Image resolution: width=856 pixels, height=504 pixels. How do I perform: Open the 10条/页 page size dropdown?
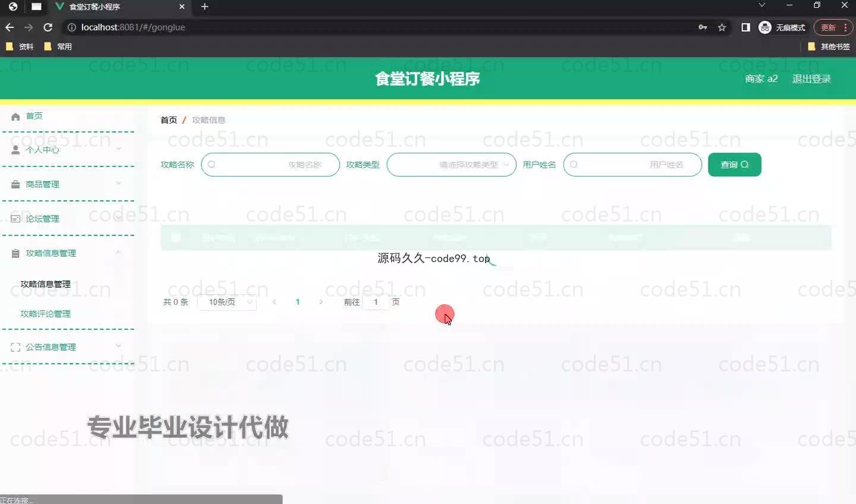[x=227, y=302]
